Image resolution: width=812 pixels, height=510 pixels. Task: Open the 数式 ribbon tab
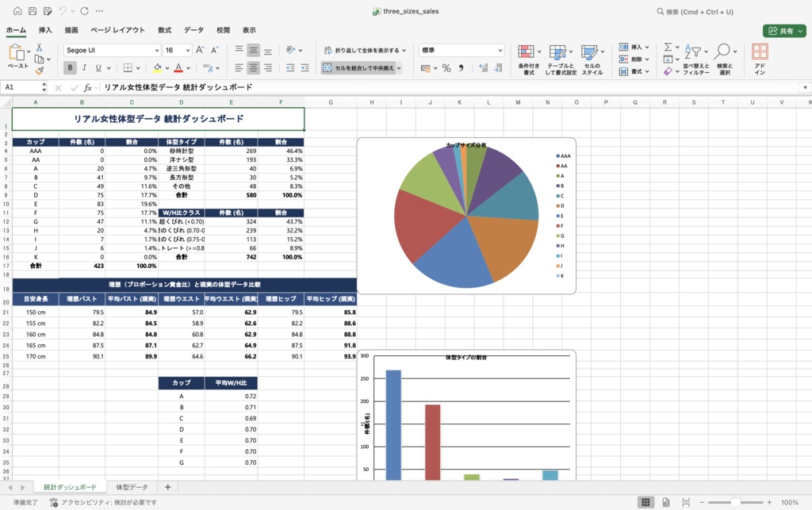click(165, 30)
